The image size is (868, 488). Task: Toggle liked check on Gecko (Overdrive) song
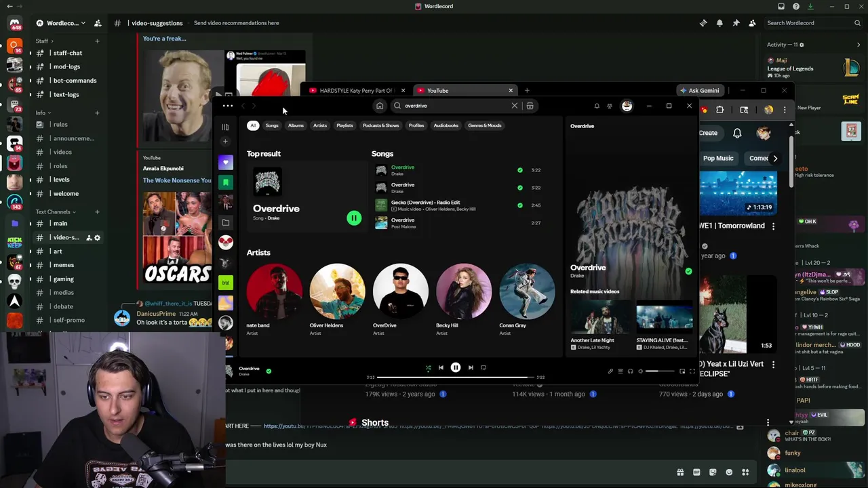[520, 205]
